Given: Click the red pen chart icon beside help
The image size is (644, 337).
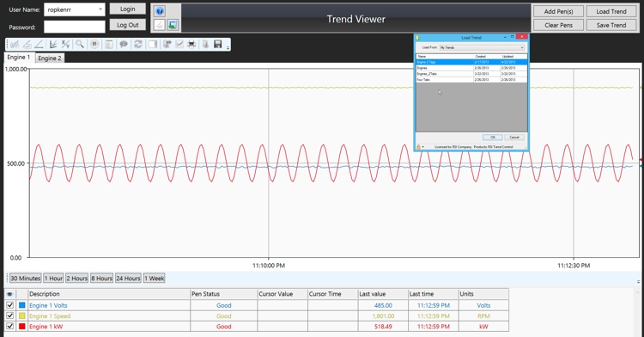Looking at the screenshot, I should [160, 25].
